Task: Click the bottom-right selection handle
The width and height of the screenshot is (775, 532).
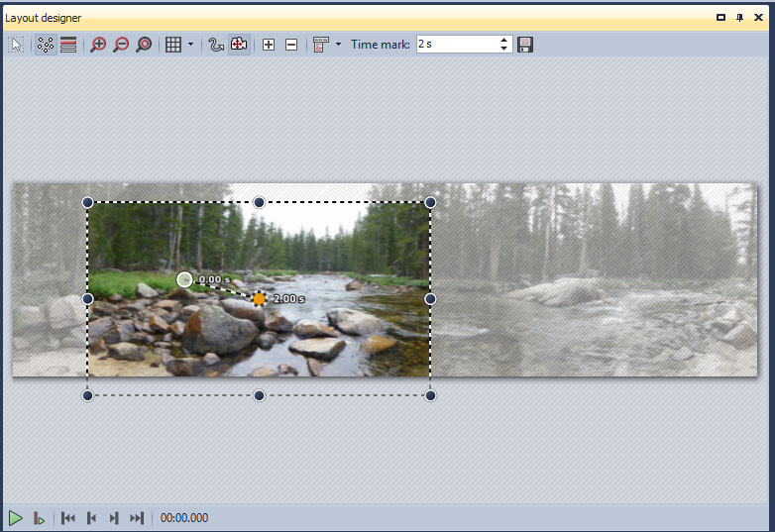Action: 430,395
